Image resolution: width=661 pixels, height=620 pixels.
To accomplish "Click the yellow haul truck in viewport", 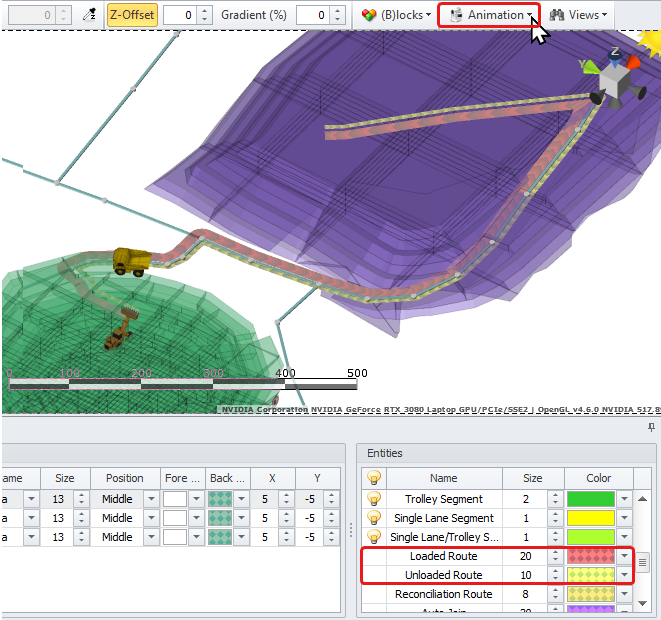I will pos(132,261).
